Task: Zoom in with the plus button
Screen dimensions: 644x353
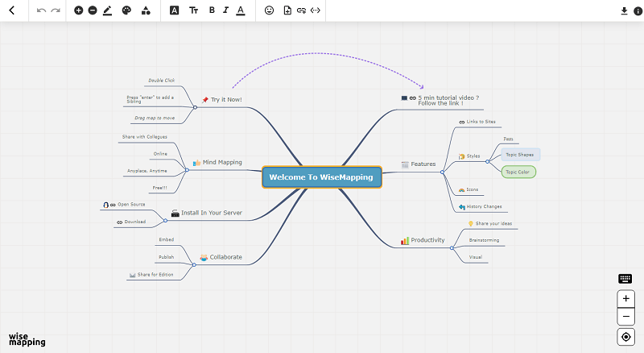Action: 626,298
